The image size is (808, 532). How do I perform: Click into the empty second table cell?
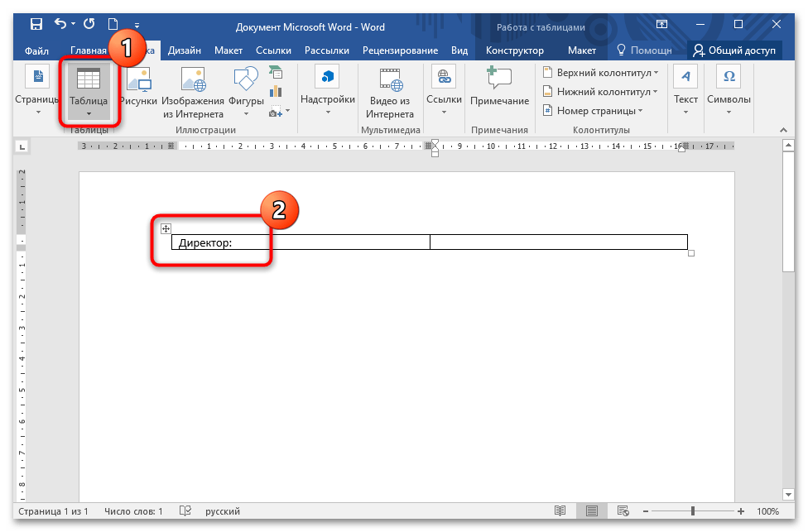point(559,242)
